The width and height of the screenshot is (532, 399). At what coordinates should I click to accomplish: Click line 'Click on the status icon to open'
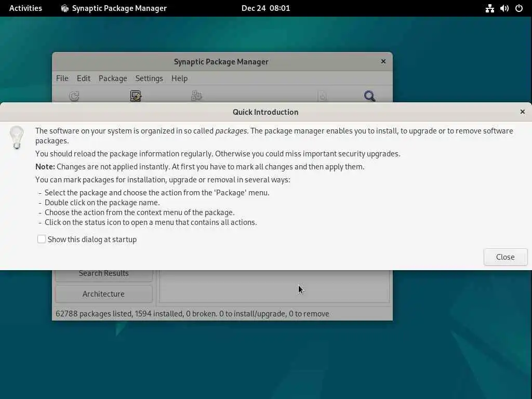(x=151, y=222)
